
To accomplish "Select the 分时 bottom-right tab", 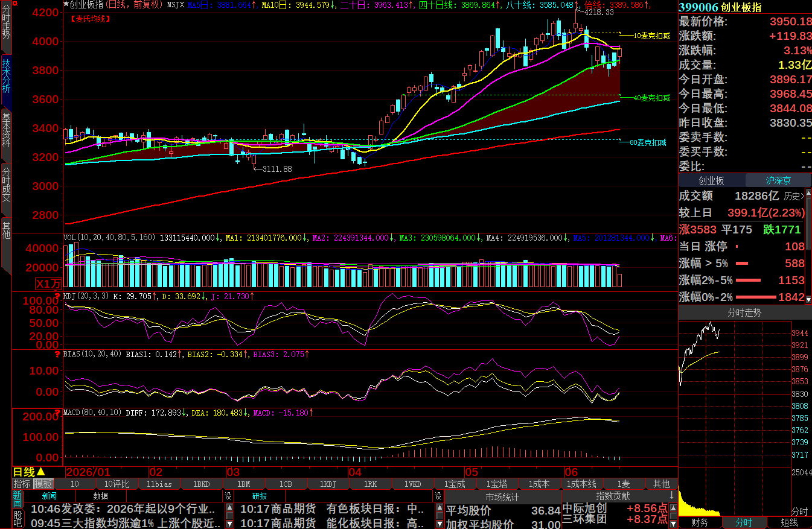I will tap(744, 522).
